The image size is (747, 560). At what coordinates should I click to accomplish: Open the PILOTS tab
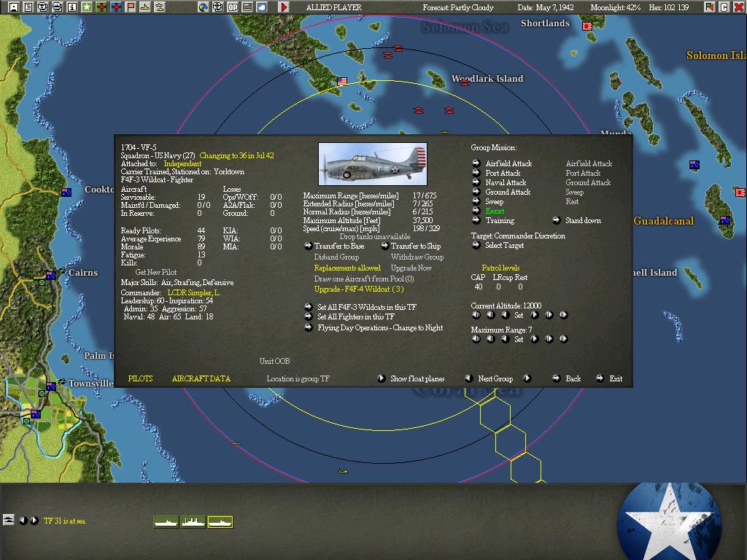coord(141,378)
